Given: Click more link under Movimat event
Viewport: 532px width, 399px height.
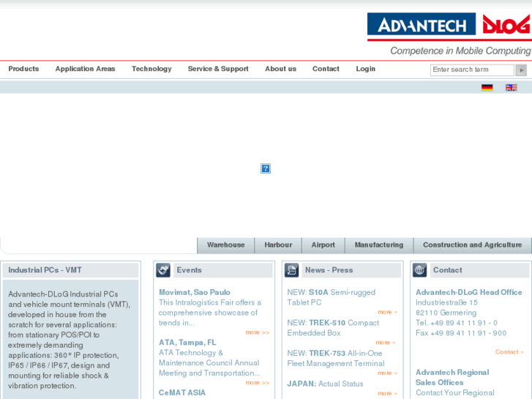Looking at the screenshot, I should click(x=257, y=332).
